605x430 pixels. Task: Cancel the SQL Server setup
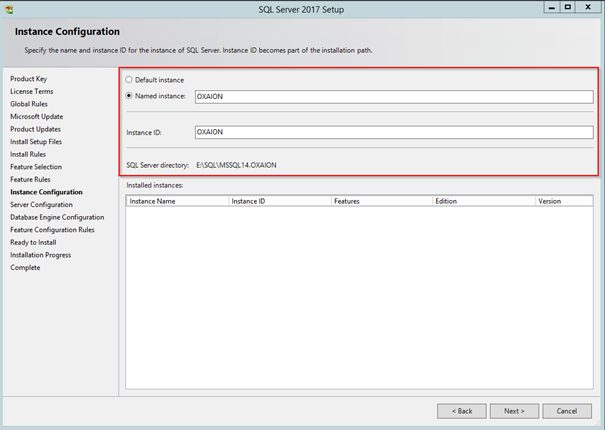click(x=567, y=411)
